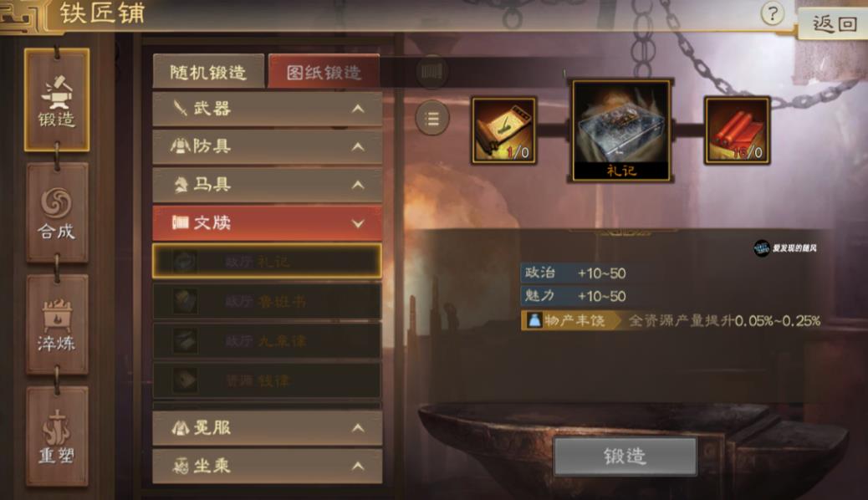Select the 图纸锻造 tab
868x500 pixels.
324,71
